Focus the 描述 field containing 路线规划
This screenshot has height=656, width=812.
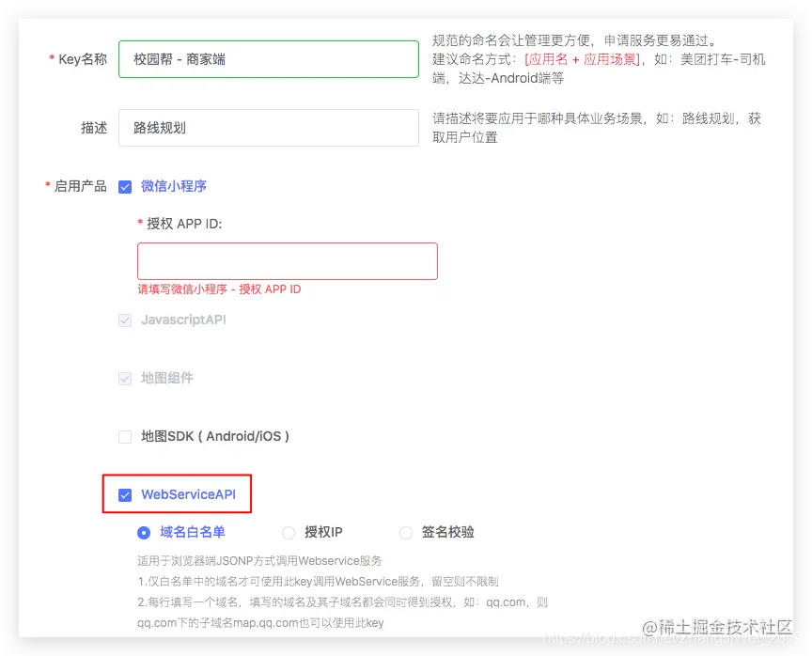[268, 129]
